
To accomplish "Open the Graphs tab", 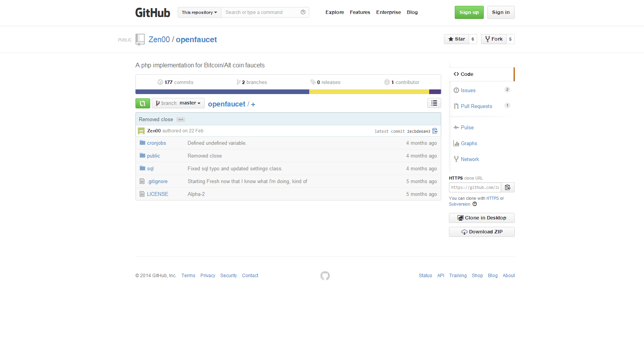I will (x=481, y=143).
